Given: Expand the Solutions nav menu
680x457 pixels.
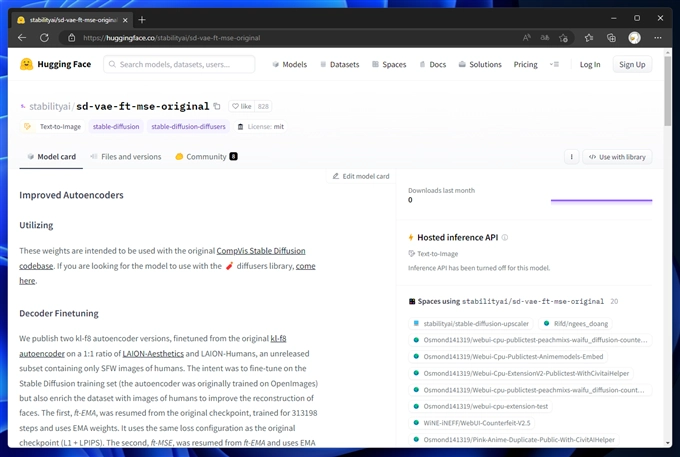Looking at the screenshot, I should (480, 64).
